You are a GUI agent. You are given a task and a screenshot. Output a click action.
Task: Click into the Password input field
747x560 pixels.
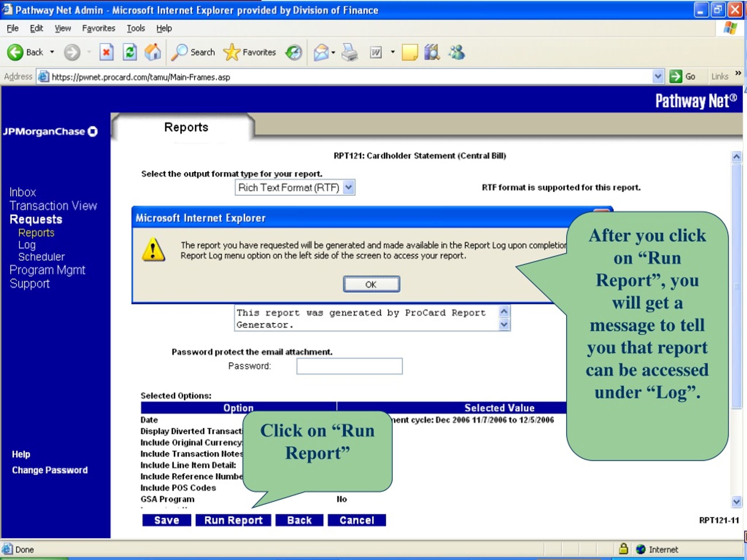click(350, 366)
